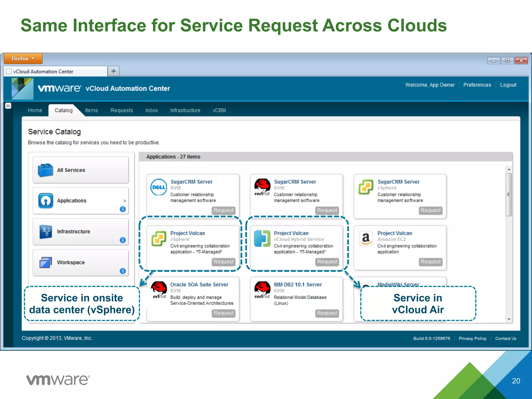Open the IBM DB2 10.1 Server title

(x=298, y=284)
